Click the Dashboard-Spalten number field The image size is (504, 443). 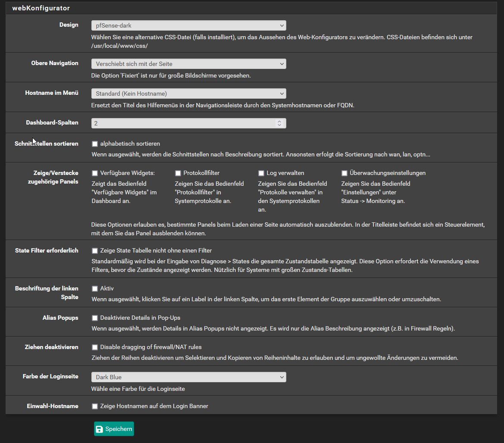point(189,123)
